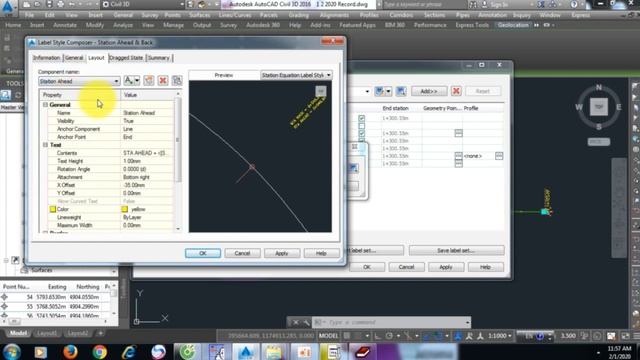Click the red X delete icon beside the Add>> button
This screenshot has width=640, height=360.
[456, 91]
